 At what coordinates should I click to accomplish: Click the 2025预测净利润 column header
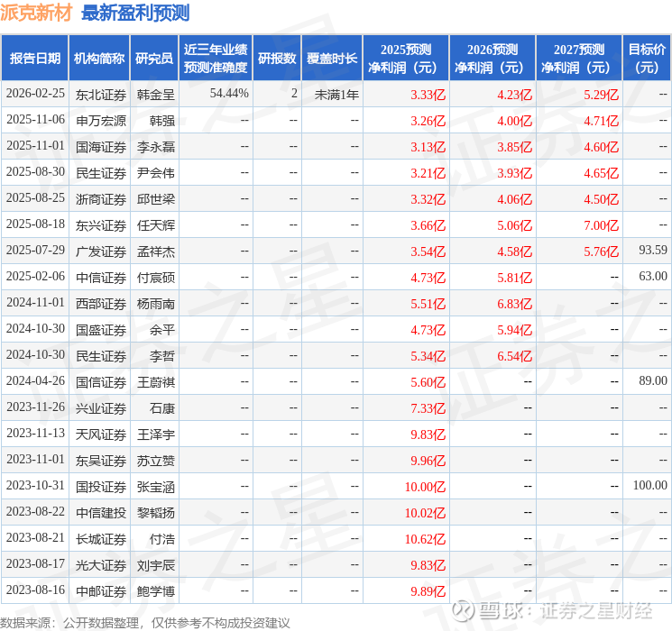[406, 59]
